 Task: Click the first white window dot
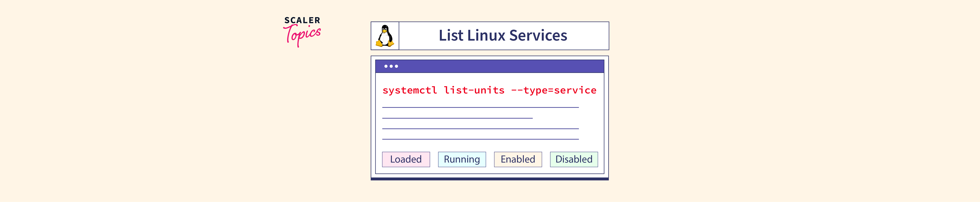click(386, 66)
